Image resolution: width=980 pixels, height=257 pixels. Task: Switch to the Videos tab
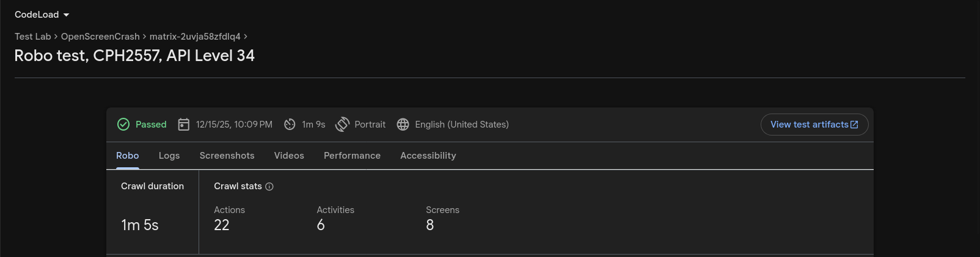click(x=289, y=156)
